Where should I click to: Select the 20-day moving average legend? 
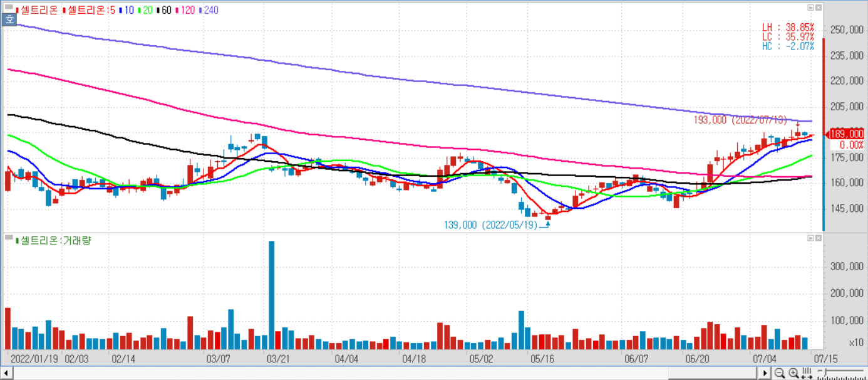click(x=144, y=10)
